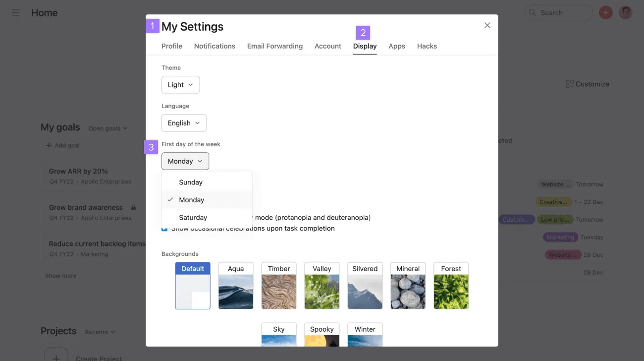Choose Sunday from the dropdown list
644x361 pixels.
pos(191,182)
